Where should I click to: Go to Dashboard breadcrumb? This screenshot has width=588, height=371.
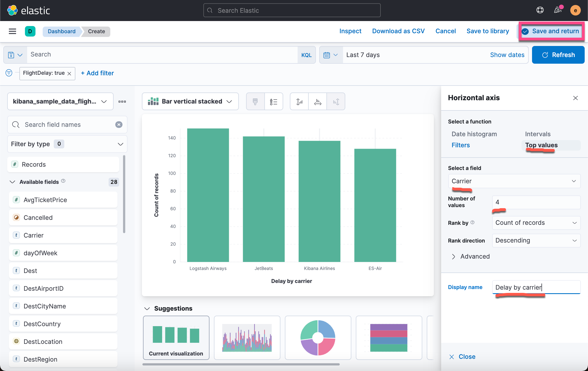[x=62, y=31]
